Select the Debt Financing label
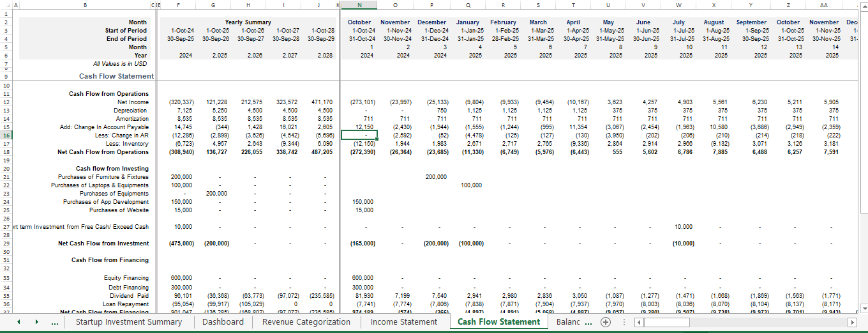The image size is (868, 333). 128,288
